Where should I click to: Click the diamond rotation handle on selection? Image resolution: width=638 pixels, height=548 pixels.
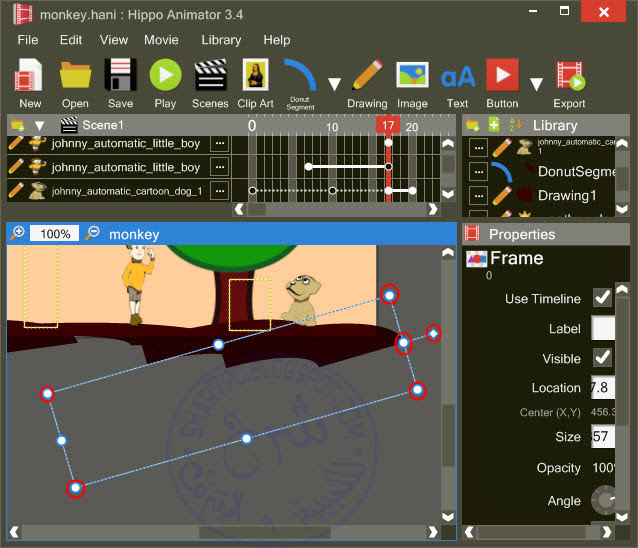point(433,334)
